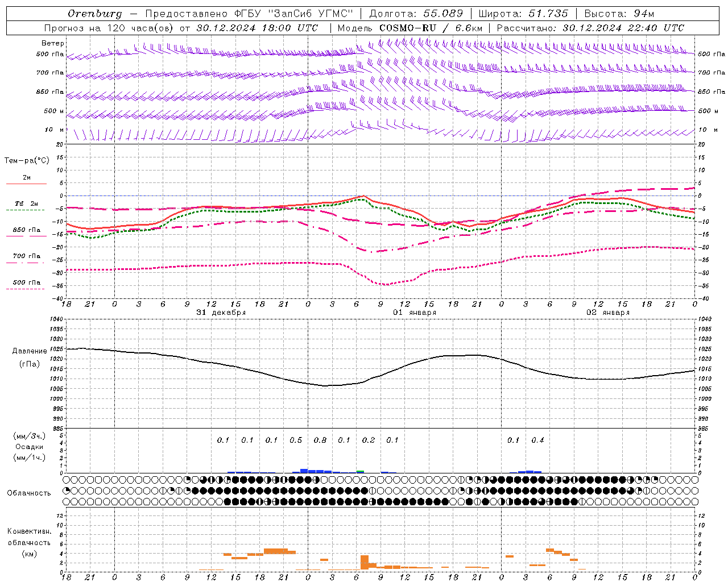
Task: Click the "0.4" precipitation value
Action: [537, 440]
